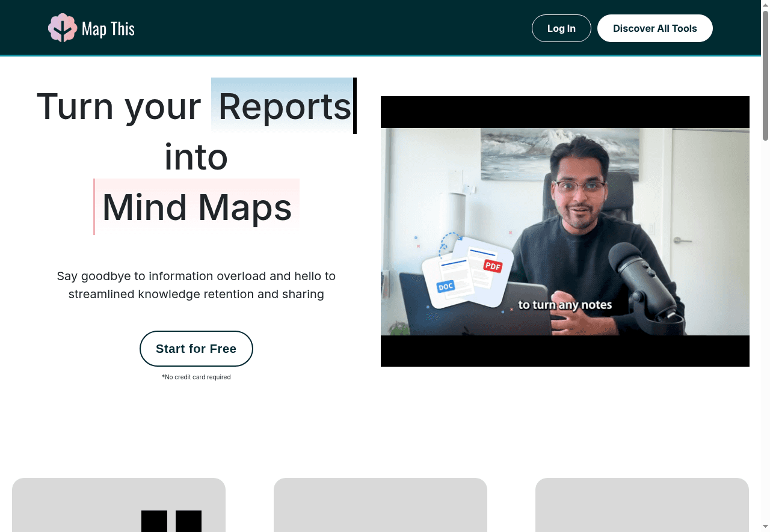Click the "to turn any notes" caption
The width and height of the screenshot is (770, 532).
point(565,305)
